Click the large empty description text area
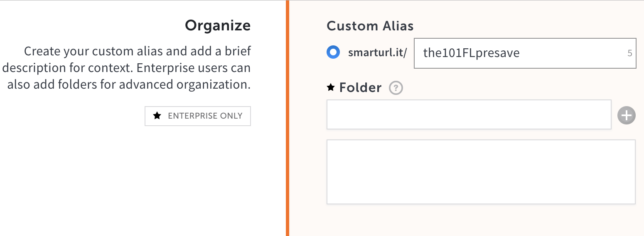This screenshot has height=236, width=644. click(x=481, y=172)
